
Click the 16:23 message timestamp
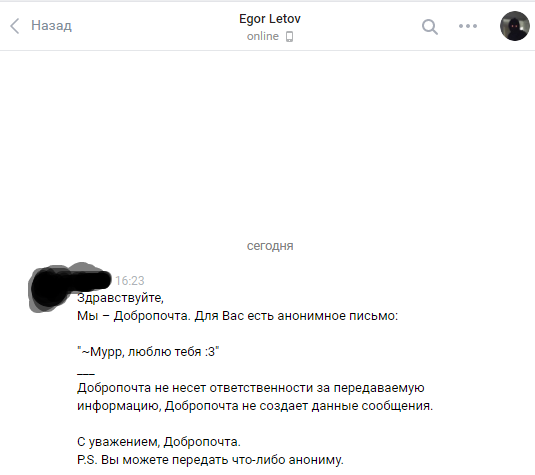pos(130,280)
